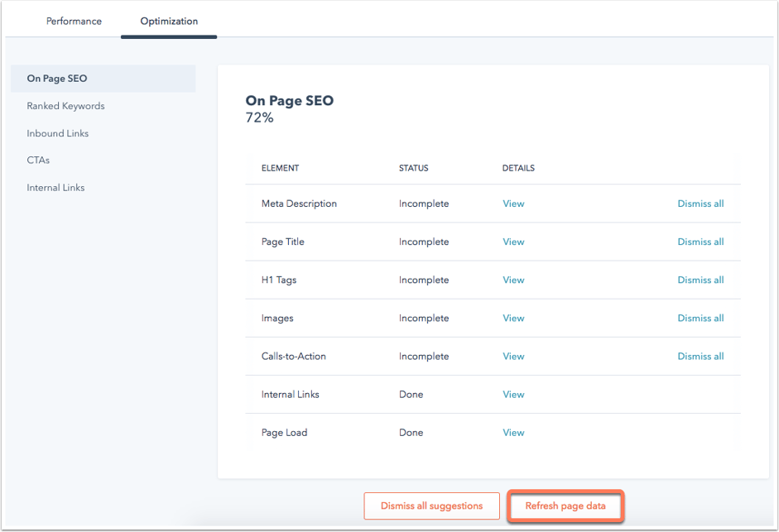View H1 Tags details

click(513, 280)
